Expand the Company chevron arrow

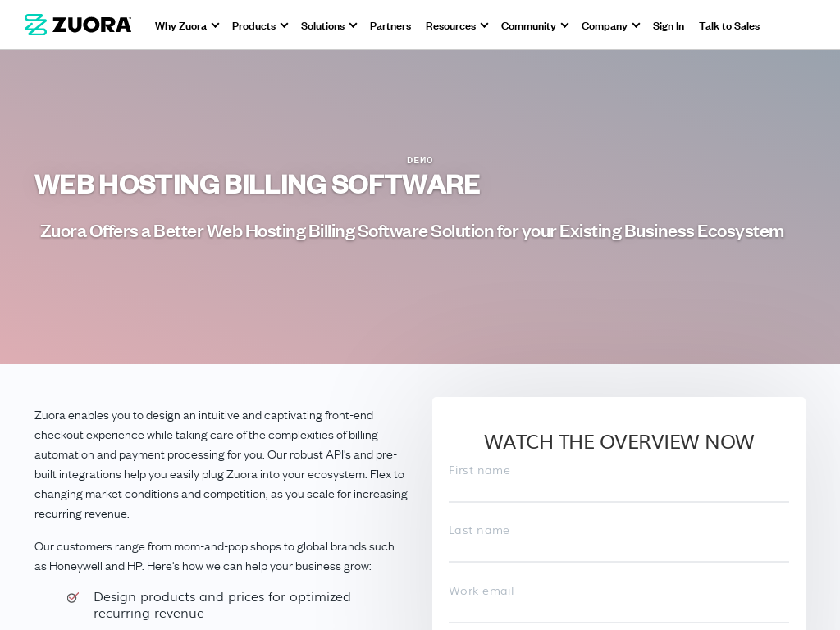tap(636, 25)
